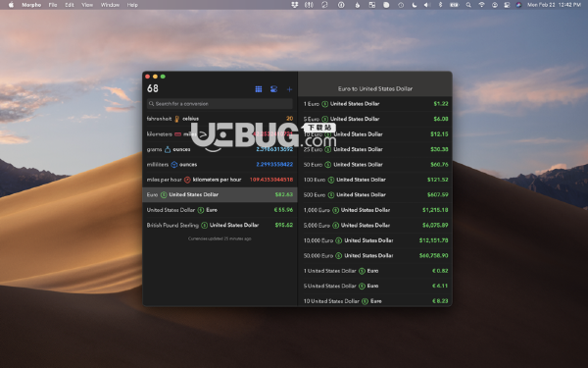Click the speedometer icon in miles per hour row
Image resolution: width=588 pixels, height=368 pixels.
pyautogui.click(x=187, y=180)
